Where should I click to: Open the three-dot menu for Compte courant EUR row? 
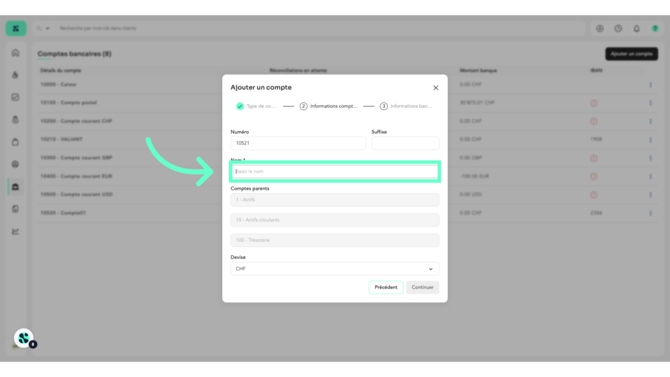(x=650, y=176)
